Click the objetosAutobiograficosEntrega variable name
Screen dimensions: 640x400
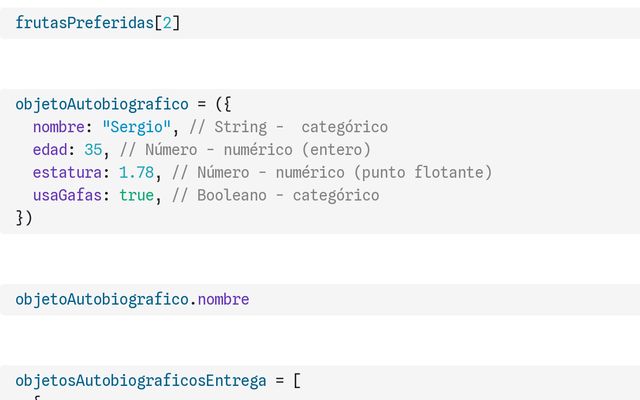pos(141,381)
